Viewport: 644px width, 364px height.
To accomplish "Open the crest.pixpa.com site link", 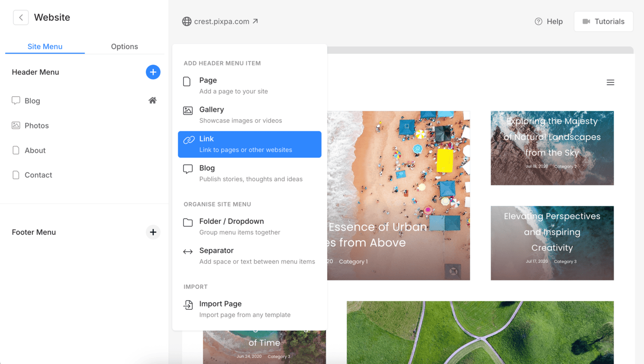I will 220,22.
